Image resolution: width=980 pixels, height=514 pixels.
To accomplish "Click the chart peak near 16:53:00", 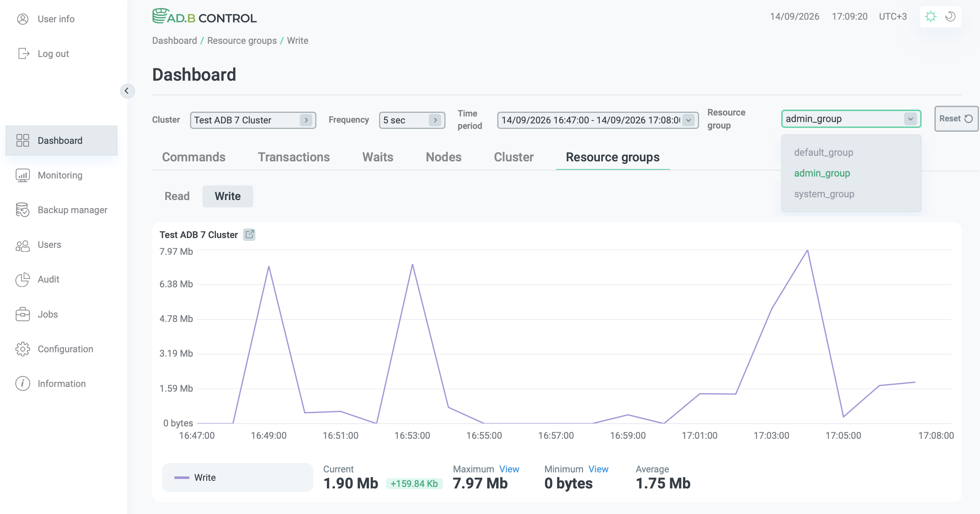I will [412, 264].
